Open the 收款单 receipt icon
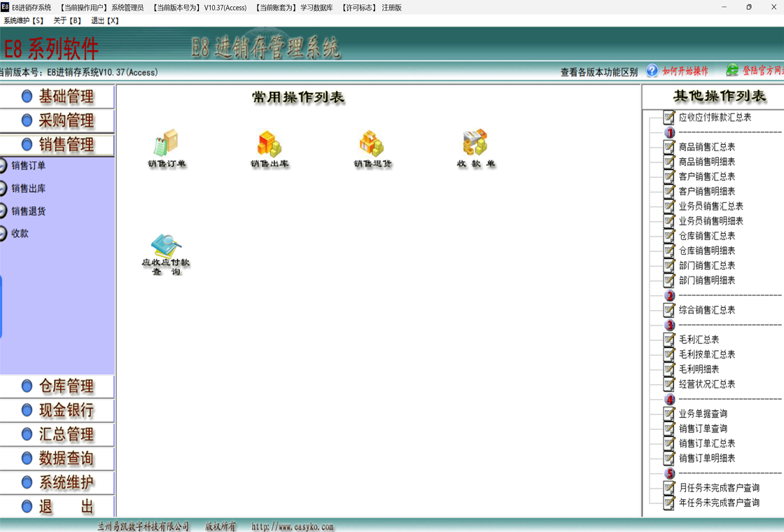The height and width of the screenshot is (532, 784). (475, 143)
